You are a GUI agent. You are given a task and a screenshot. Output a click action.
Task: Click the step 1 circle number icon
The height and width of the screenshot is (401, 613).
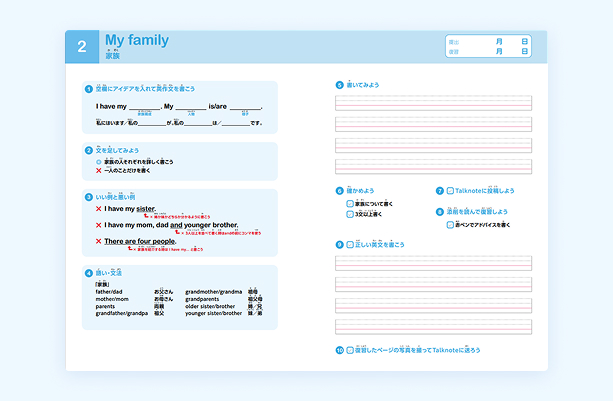[x=89, y=88]
